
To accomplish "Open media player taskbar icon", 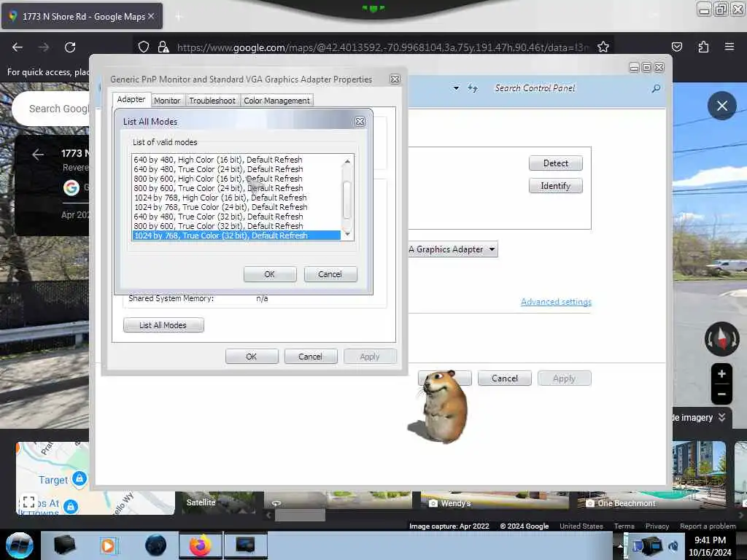I will 108,545.
